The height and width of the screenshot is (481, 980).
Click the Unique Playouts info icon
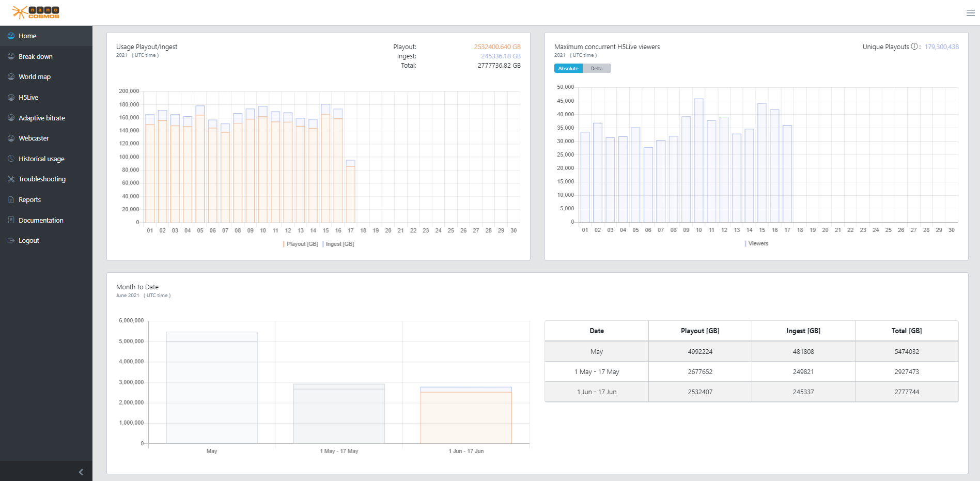[x=914, y=46]
